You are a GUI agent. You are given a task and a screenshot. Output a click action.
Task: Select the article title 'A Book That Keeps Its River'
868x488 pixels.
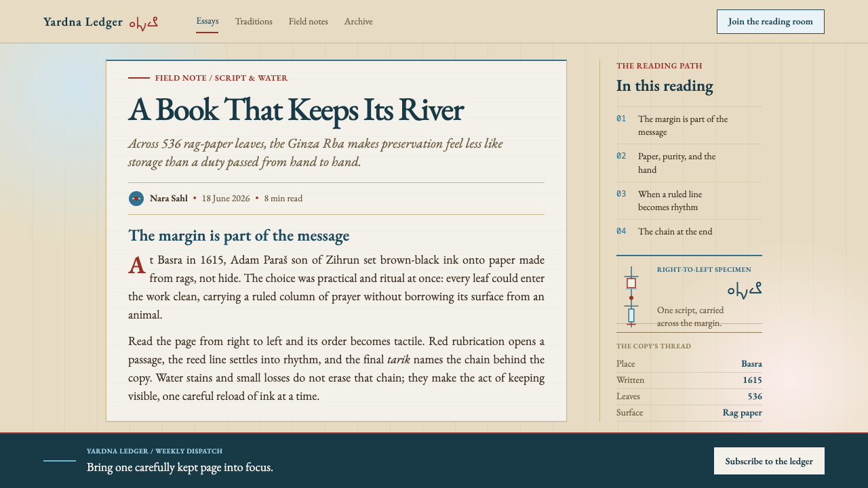tap(296, 110)
